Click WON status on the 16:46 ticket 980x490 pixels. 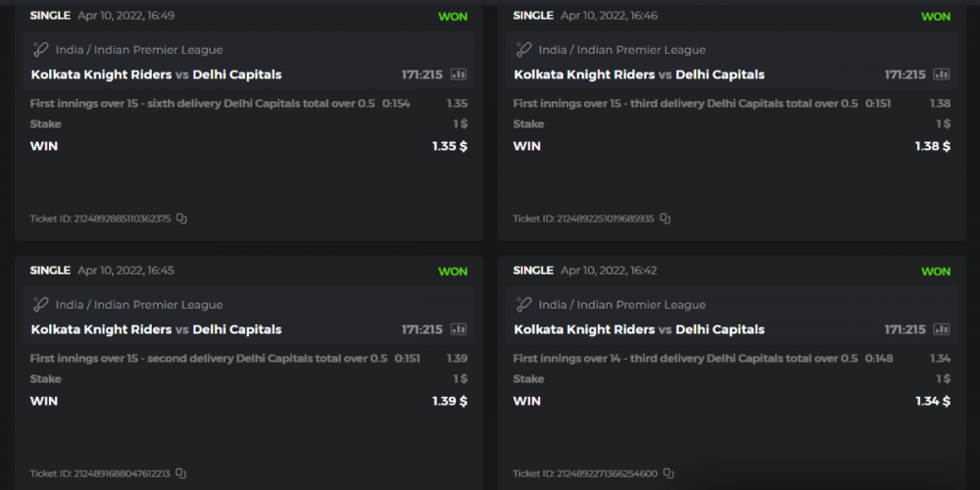coord(935,17)
